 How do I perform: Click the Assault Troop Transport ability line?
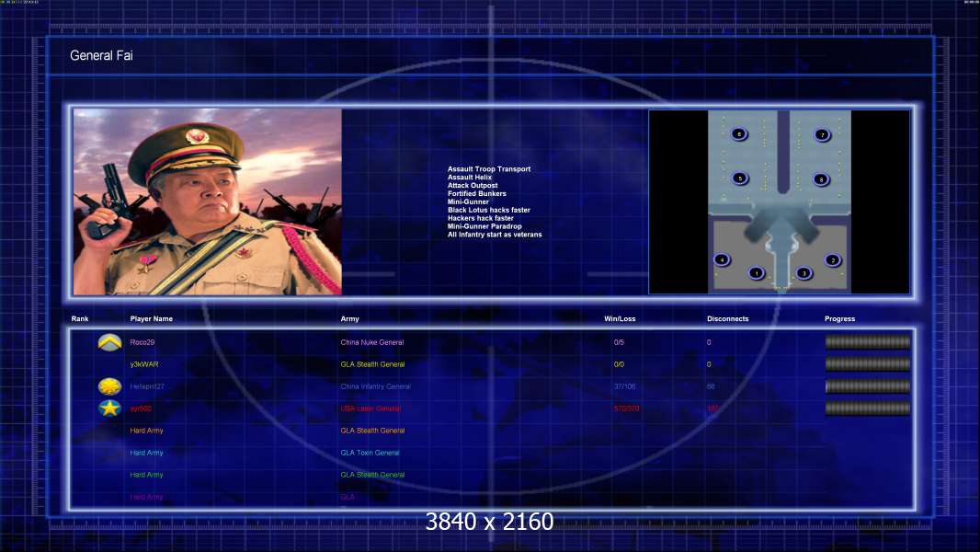pos(489,168)
